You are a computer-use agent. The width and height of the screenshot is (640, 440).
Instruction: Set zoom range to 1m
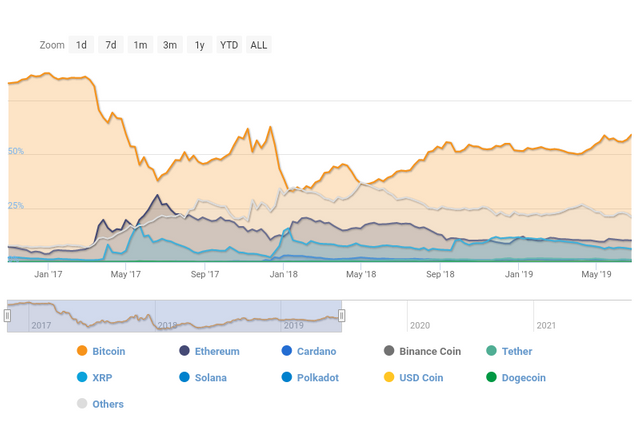point(140,45)
